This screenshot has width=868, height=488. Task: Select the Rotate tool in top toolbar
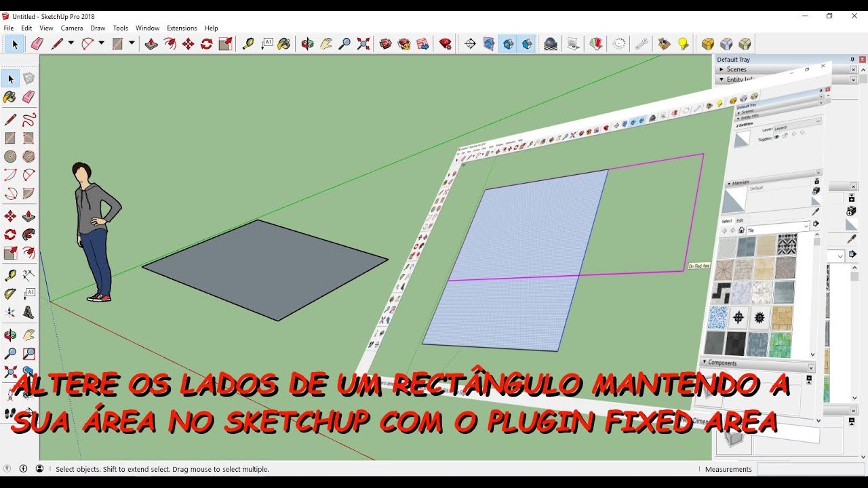[x=206, y=44]
